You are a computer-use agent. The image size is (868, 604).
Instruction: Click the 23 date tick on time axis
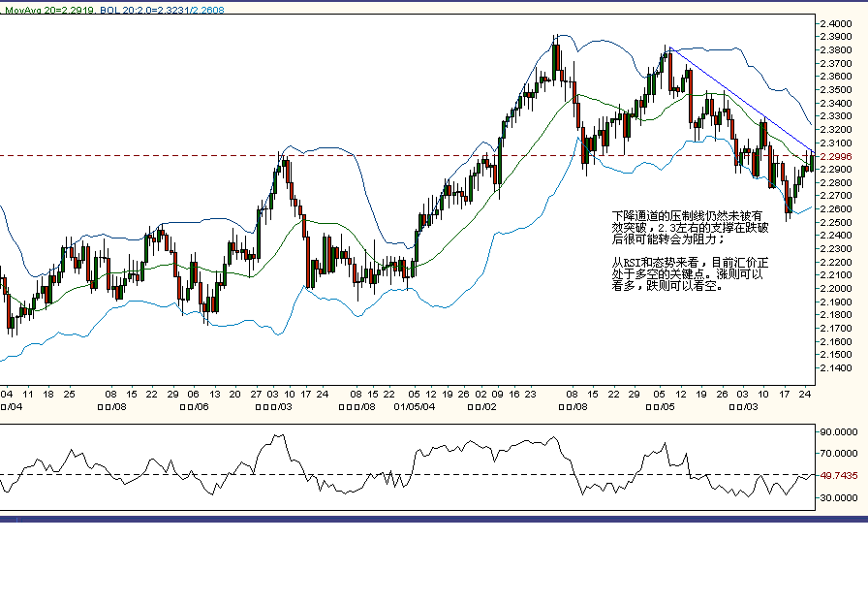point(531,395)
